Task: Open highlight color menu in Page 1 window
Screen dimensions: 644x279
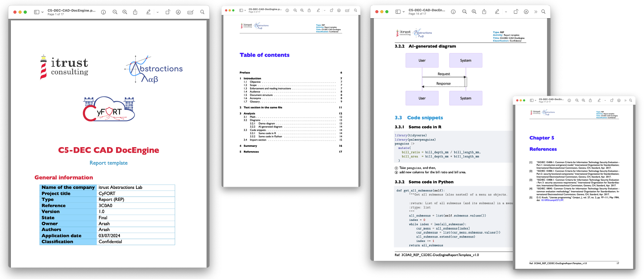Action: point(157,12)
